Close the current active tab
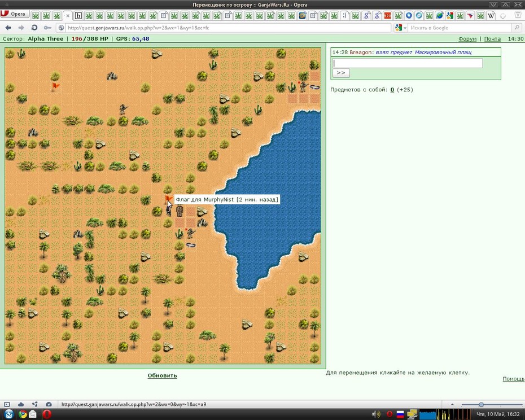The image size is (525, 420). click(68, 15)
